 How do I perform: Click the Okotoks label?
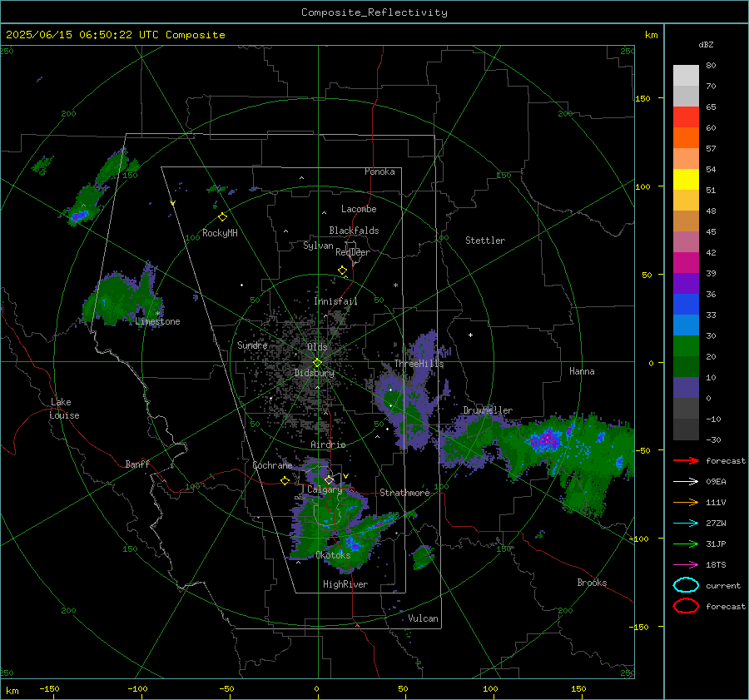coord(333,555)
